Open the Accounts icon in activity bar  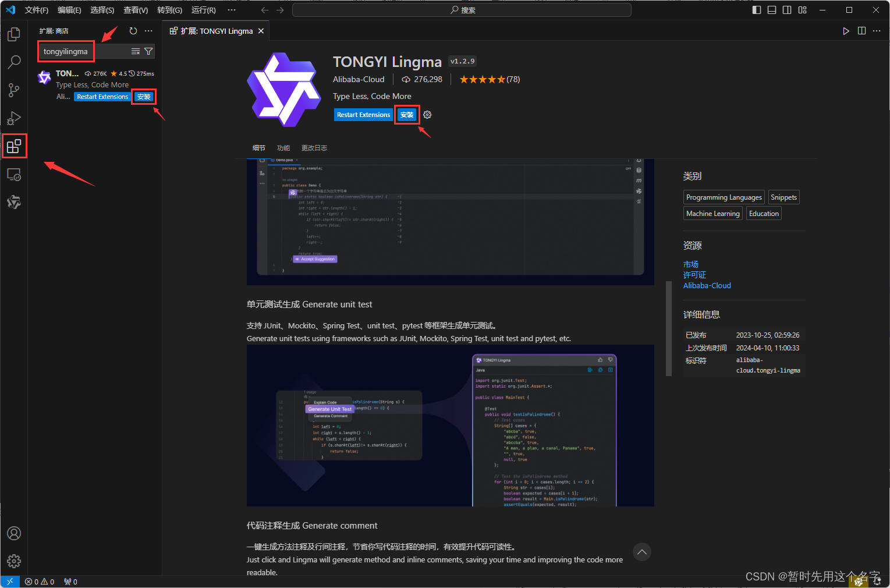point(14,533)
